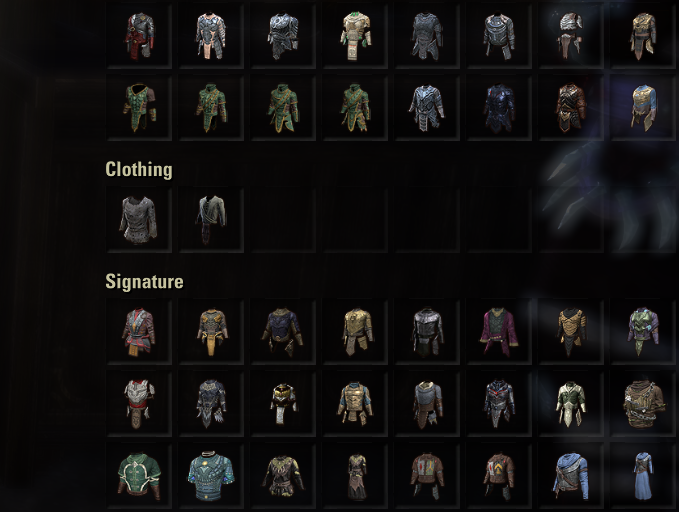Select the dark navy plated cuirass
This screenshot has width=679, height=512.
[x=499, y=108]
